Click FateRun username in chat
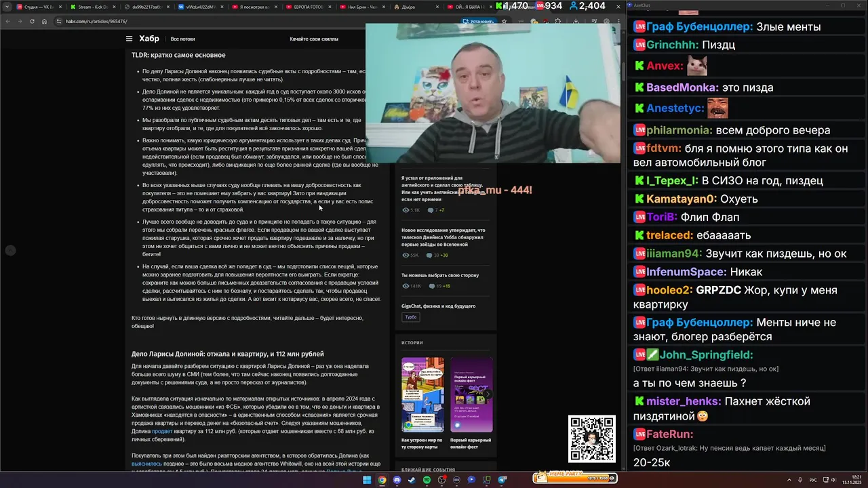This screenshot has width=868, height=488. point(670,434)
